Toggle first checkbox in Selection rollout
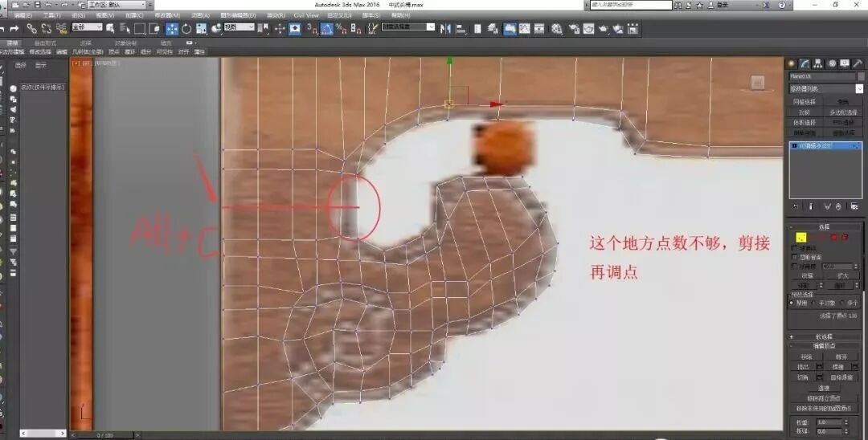Viewport: 868px width, 440px height. [795, 249]
